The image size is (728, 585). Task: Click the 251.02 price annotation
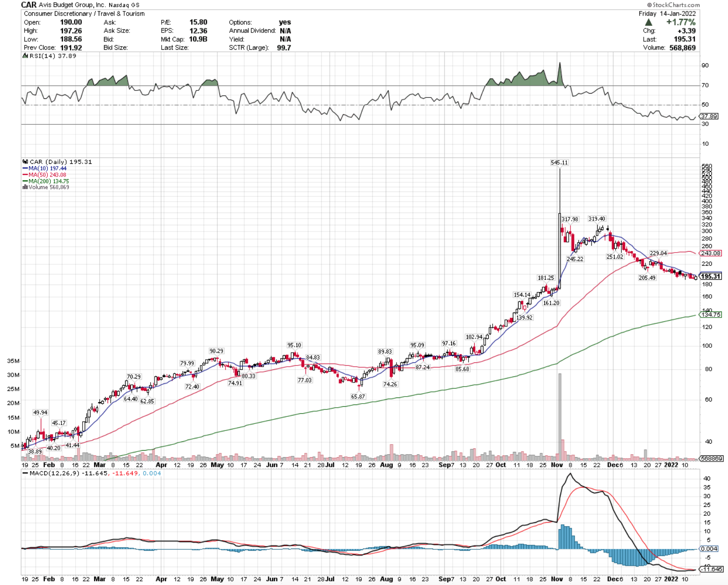615,256
